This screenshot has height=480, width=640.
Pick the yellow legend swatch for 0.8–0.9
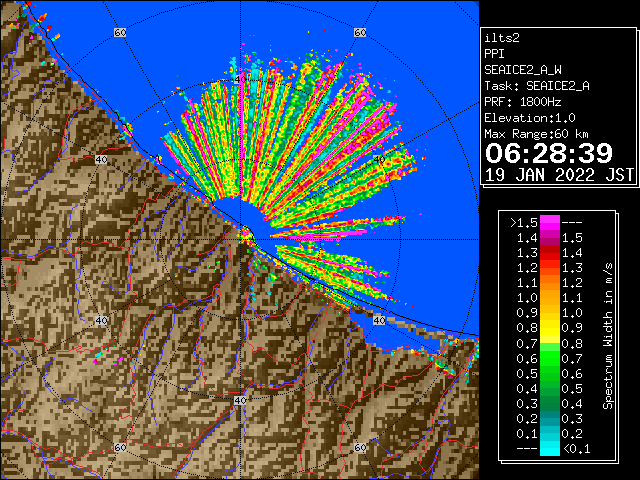[550, 328]
